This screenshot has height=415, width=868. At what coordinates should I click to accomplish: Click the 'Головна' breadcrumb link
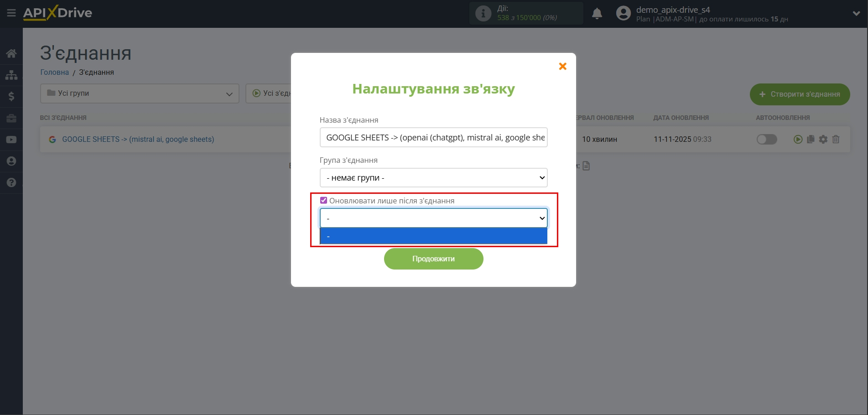click(x=54, y=72)
